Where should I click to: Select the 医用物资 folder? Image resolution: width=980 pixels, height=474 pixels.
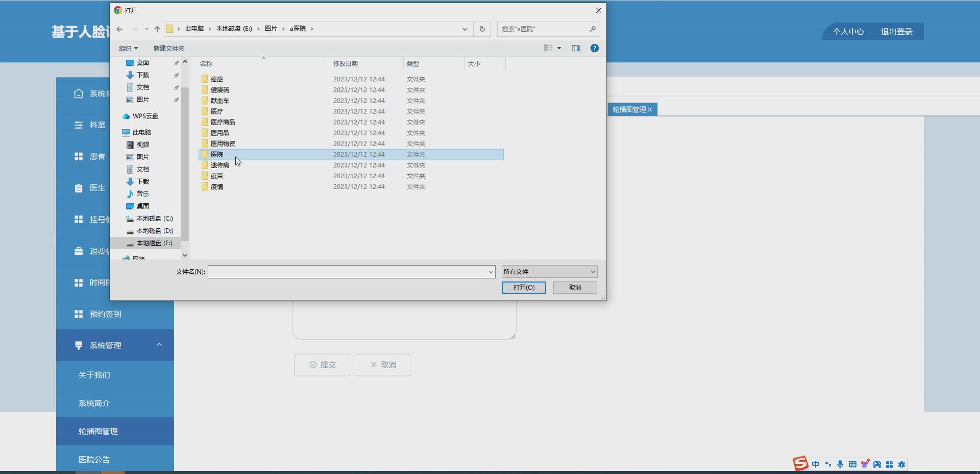[223, 144]
